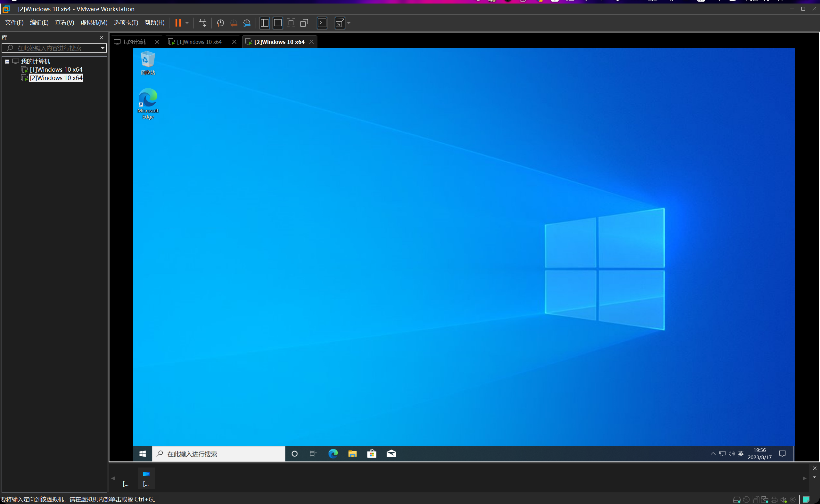The height and width of the screenshot is (504, 820).
Task: Launch Edge from the guest taskbar
Action: pos(333,454)
